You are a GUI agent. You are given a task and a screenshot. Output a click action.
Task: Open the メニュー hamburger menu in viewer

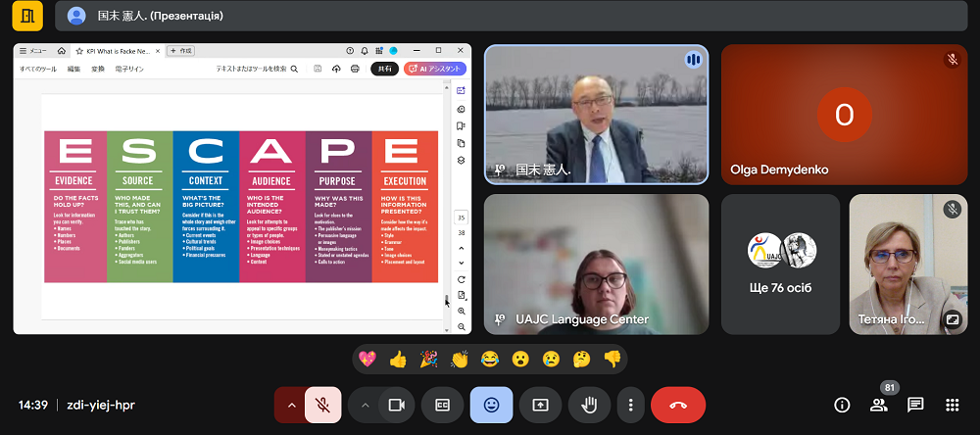[32, 50]
